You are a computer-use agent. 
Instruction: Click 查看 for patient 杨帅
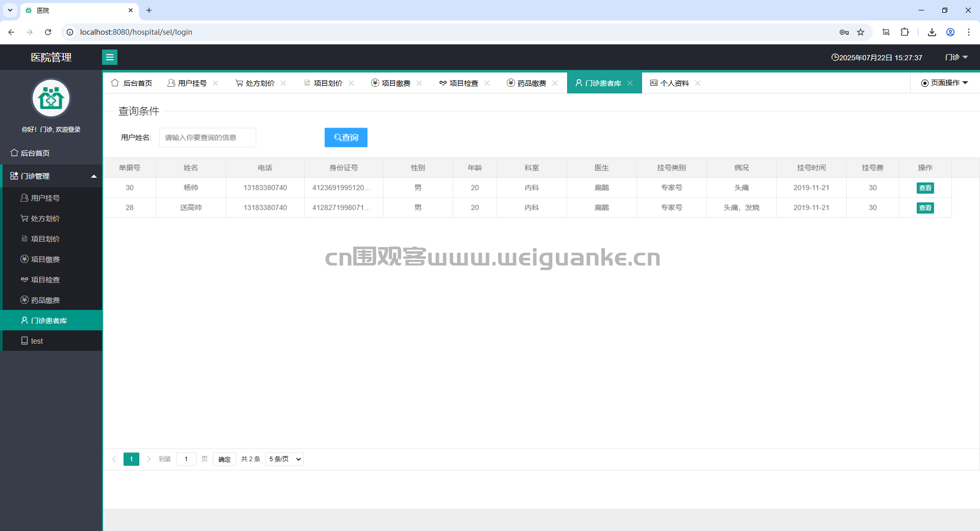(x=925, y=188)
